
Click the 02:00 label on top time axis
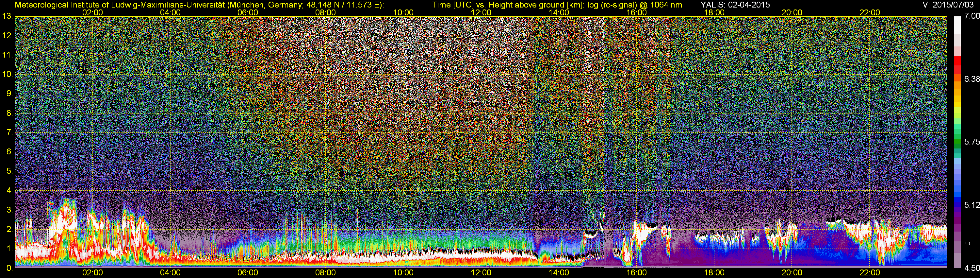coord(92,12)
